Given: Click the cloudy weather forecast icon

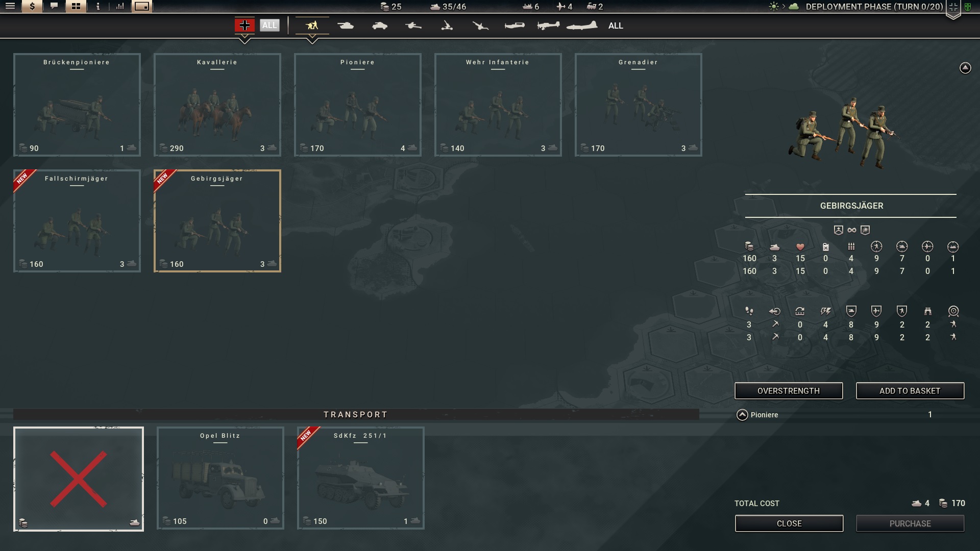Looking at the screenshot, I should 794,7.
